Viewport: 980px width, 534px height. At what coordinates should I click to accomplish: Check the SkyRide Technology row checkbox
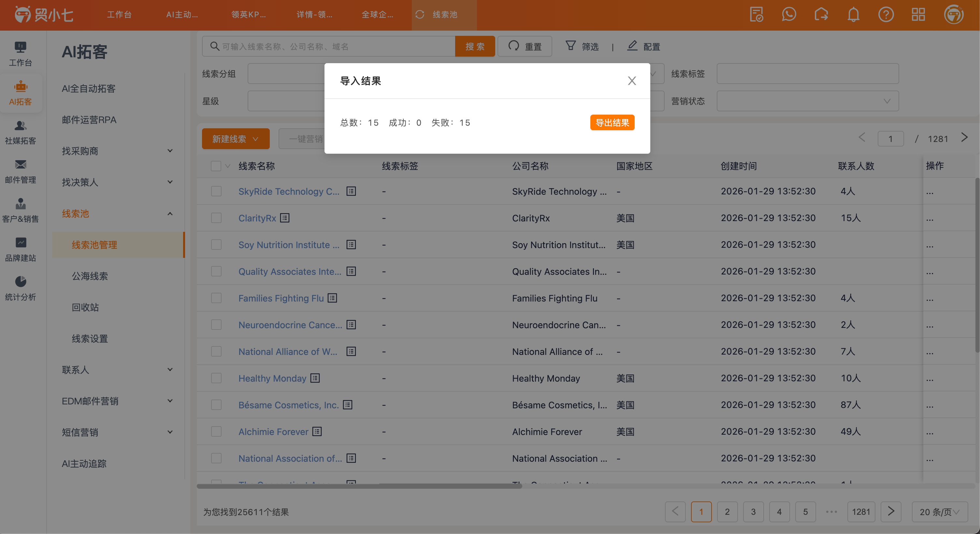(216, 191)
